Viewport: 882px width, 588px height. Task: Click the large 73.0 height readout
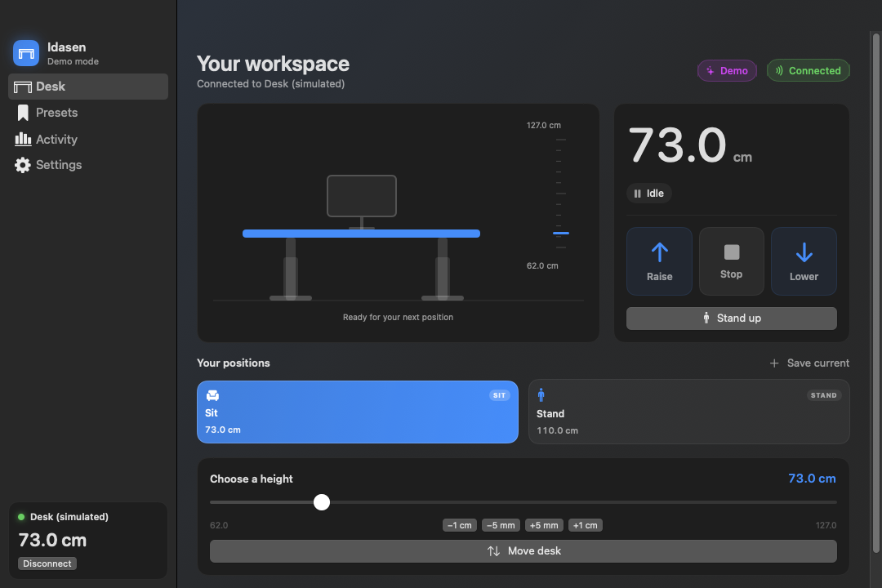(677, 145)
